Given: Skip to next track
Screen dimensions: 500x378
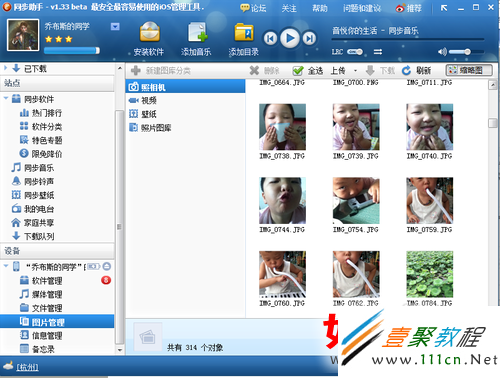Looking at the screenshot, I should [x=309, y=39].
